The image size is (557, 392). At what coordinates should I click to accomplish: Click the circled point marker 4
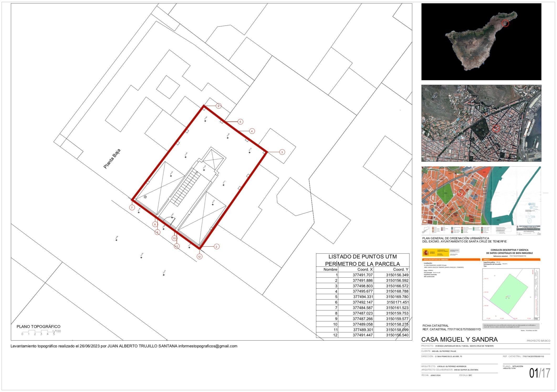pos(252,131)
